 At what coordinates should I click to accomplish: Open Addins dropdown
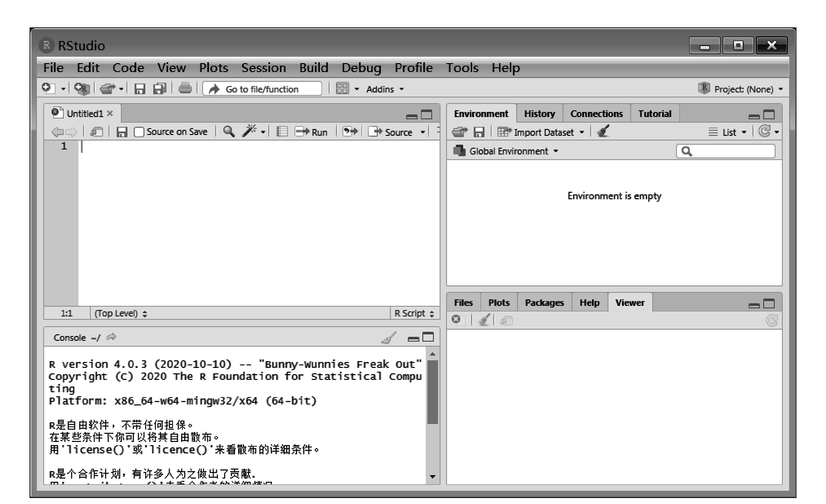(385, 89)
